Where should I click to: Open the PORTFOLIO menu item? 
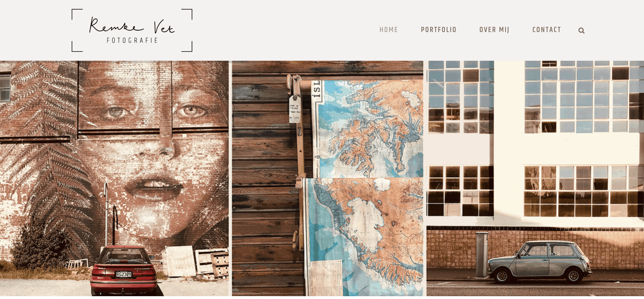[x=439, y=30]
